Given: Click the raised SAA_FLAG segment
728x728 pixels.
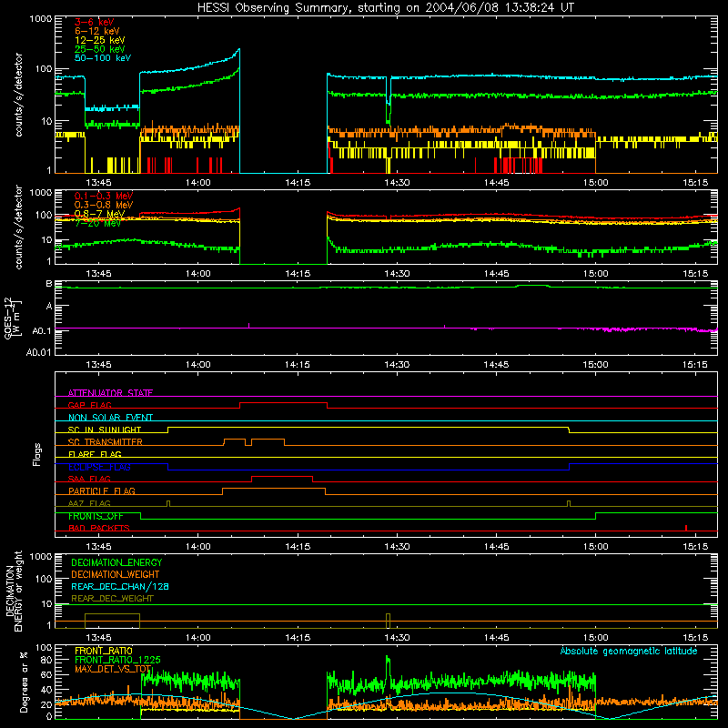Looking at the screenshot, I should pyautogui.click(x=282, y=476).
